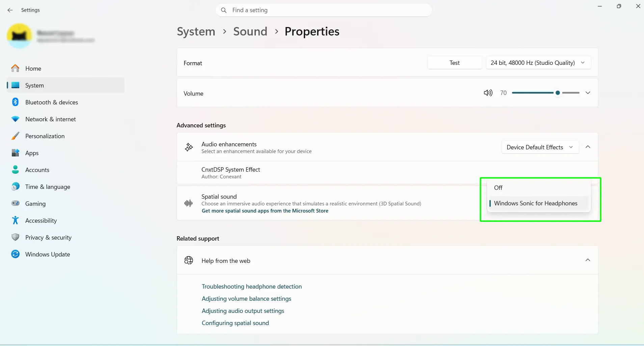
Task: Click the Accounts person icon
Action: 15,170
